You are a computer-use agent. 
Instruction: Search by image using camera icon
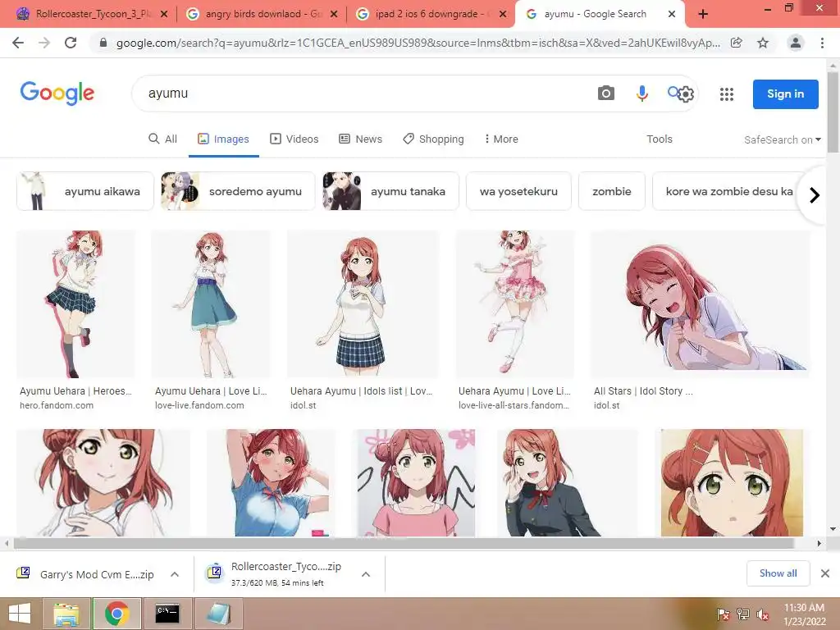click(x=606, y=94)
